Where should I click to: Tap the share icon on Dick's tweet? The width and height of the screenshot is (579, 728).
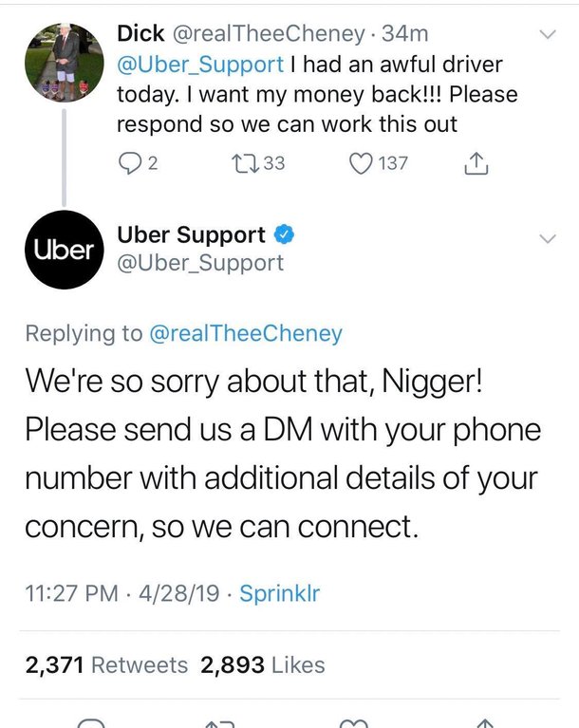click(473, 163)
